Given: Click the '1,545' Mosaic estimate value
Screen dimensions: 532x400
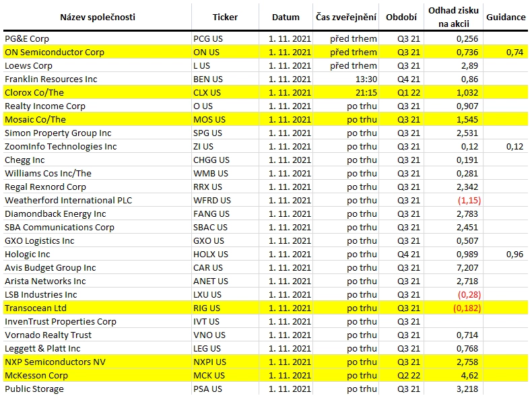Looking at the screenshot, I should click(x=453, y=119).
